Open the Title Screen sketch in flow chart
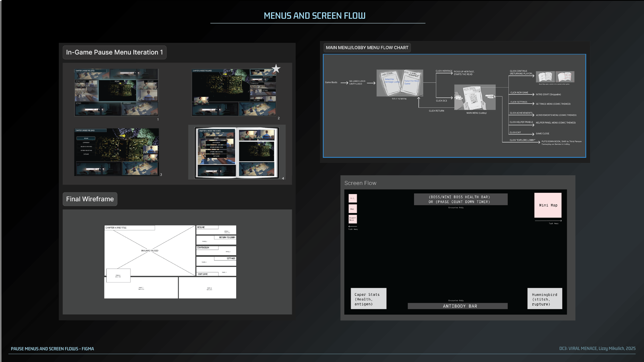The image size is (644, 362). (400, 83)
